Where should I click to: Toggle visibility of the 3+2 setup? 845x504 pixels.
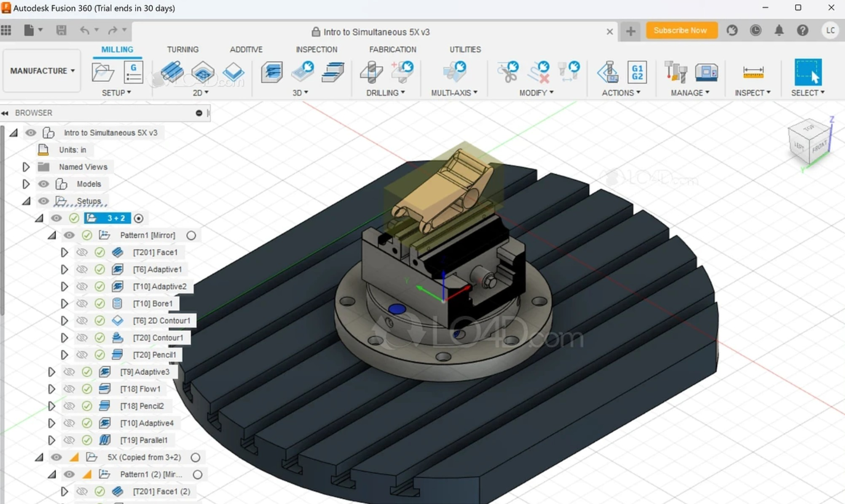56,218
